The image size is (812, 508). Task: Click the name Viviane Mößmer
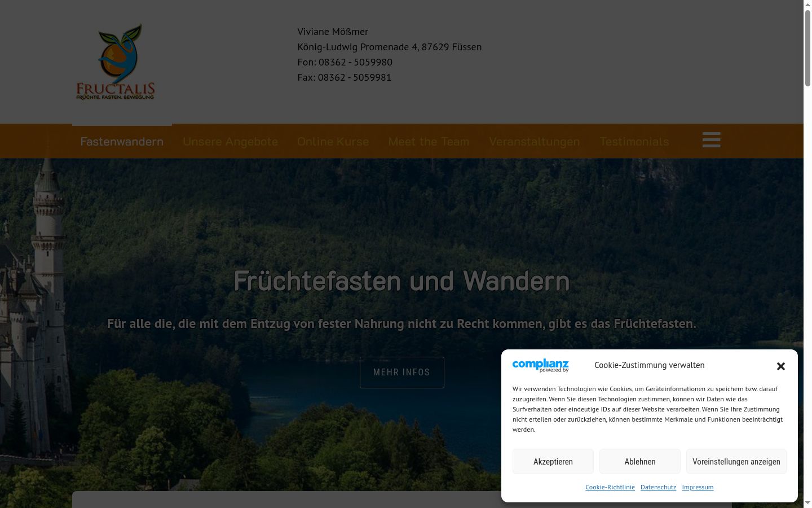pyautogui.click(x=333, y=32)
